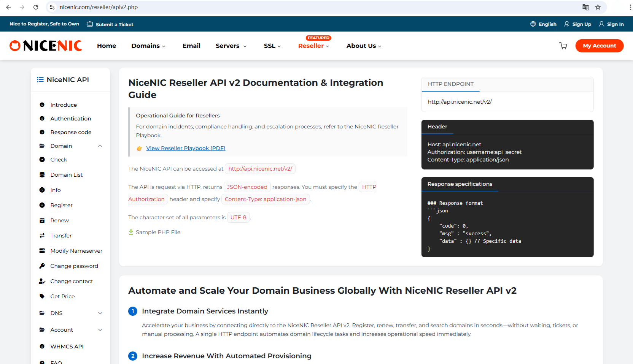Click the Submit a Ticket link
633x364 pixels.
click(x=115, y=24)
